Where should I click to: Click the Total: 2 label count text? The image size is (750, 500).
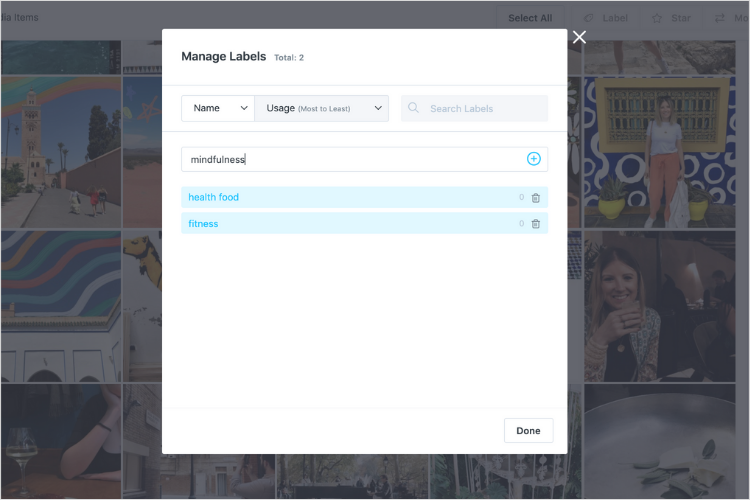289,57
